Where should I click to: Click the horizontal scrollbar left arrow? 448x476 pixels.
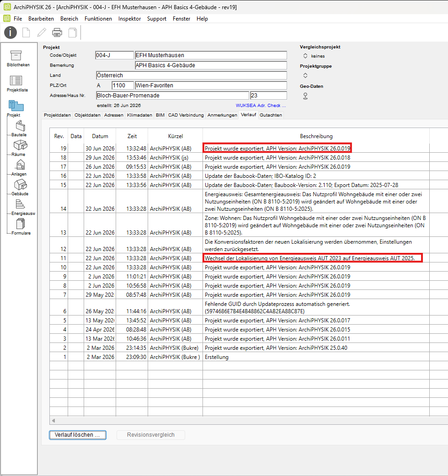53,421
